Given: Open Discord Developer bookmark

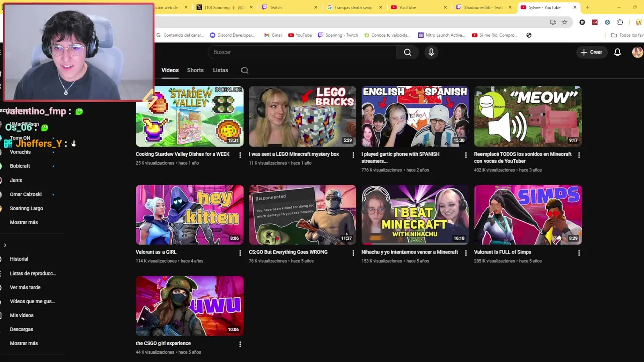Looking at the screenshot, I should click(232, 35).
